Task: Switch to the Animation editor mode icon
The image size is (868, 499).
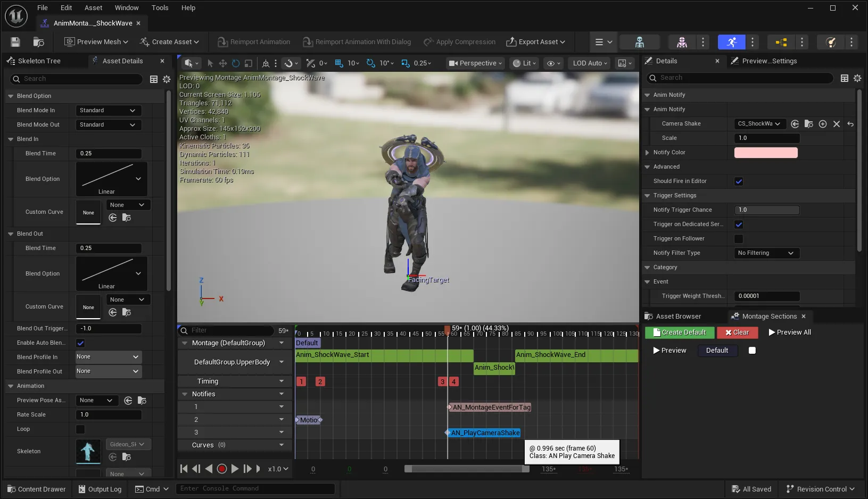Action: [x=731, y=42]
